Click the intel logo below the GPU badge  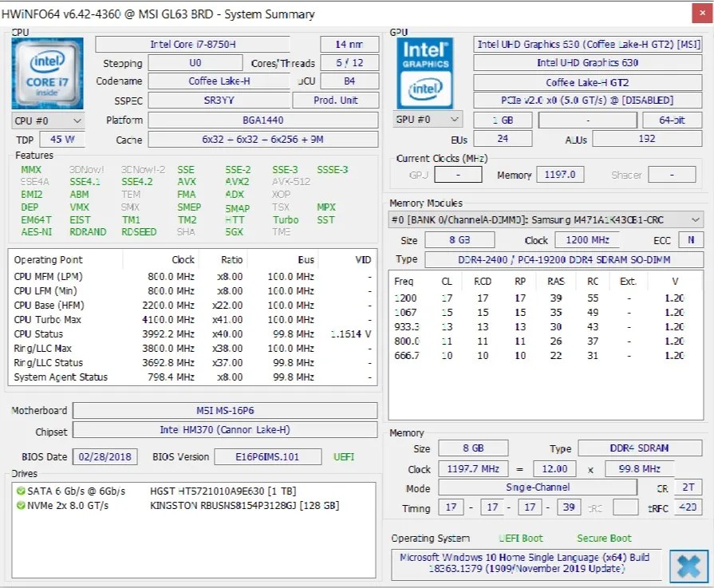[x=425, y=90]
